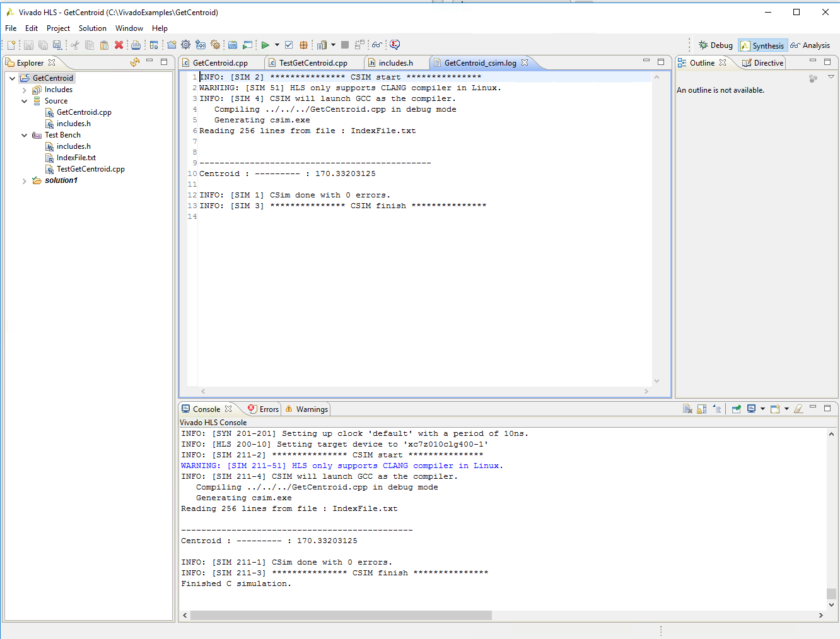
Task: Close the GetCentroid_csim.log tab
Action: coord(525,62)
